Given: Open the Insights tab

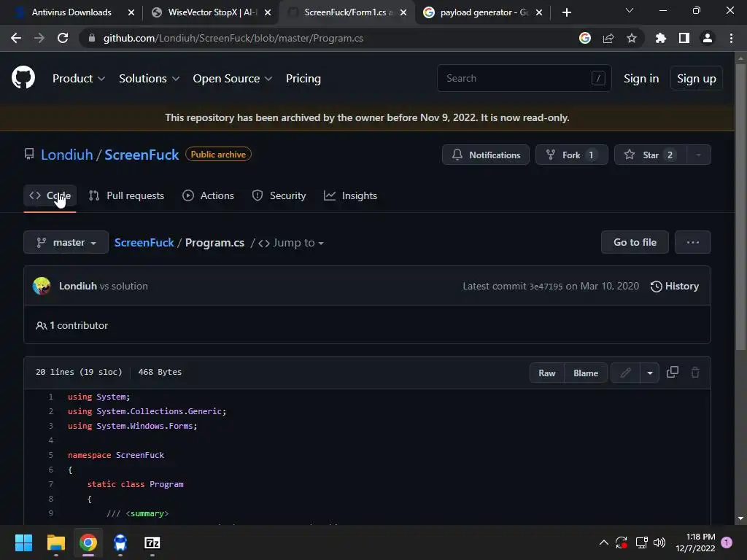Looking at the screenshot, I should [350, 195].
